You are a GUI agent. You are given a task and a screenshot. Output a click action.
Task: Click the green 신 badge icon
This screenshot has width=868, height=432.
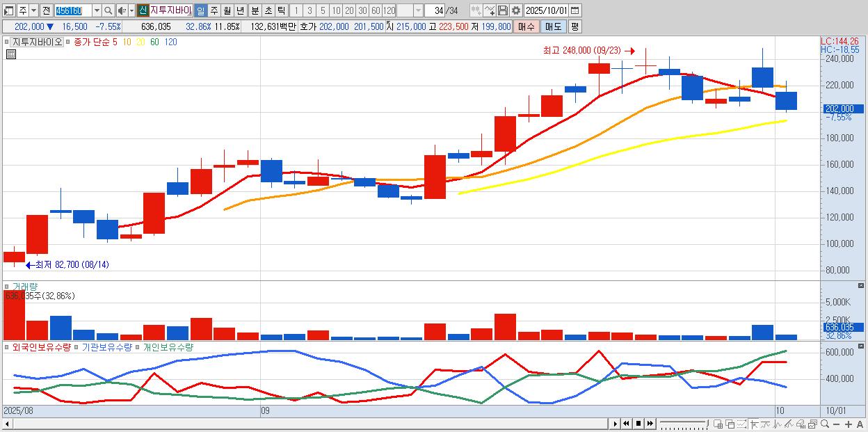142,10
